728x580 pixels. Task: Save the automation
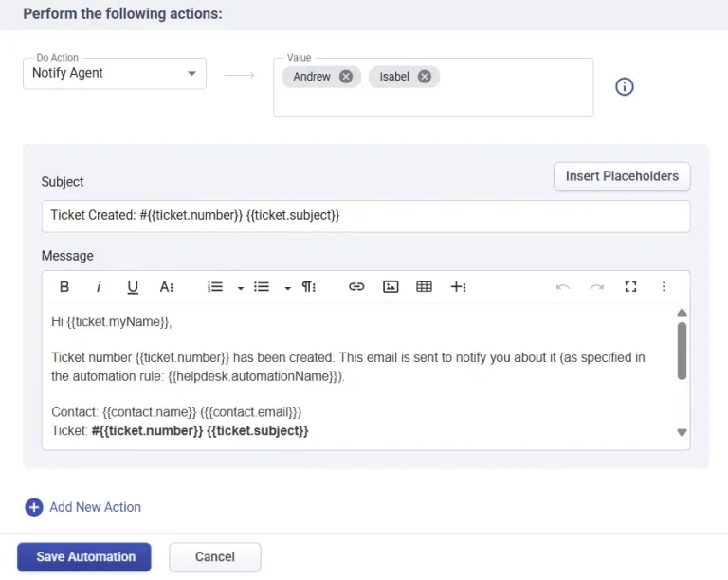pos(84,557)
